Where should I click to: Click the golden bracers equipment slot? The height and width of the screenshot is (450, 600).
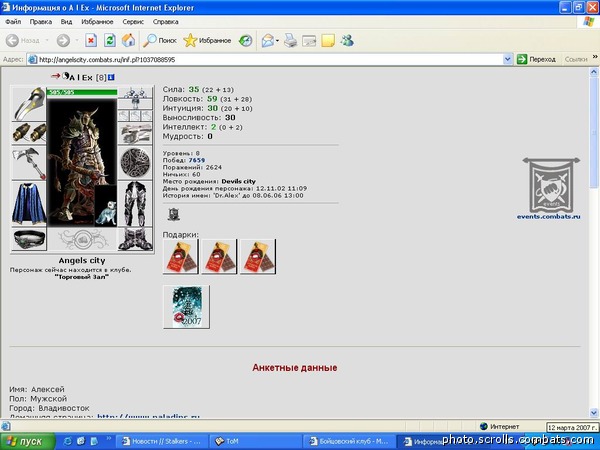pos(29,133)
